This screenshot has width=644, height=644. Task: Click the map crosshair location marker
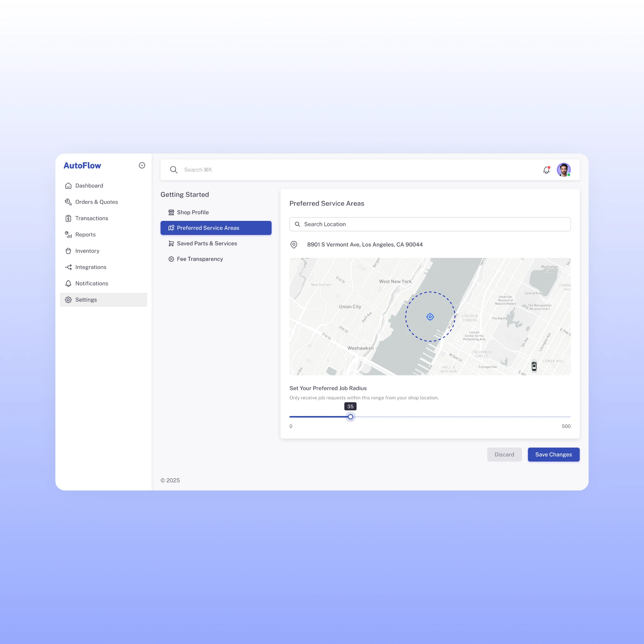tap(430, 317)
